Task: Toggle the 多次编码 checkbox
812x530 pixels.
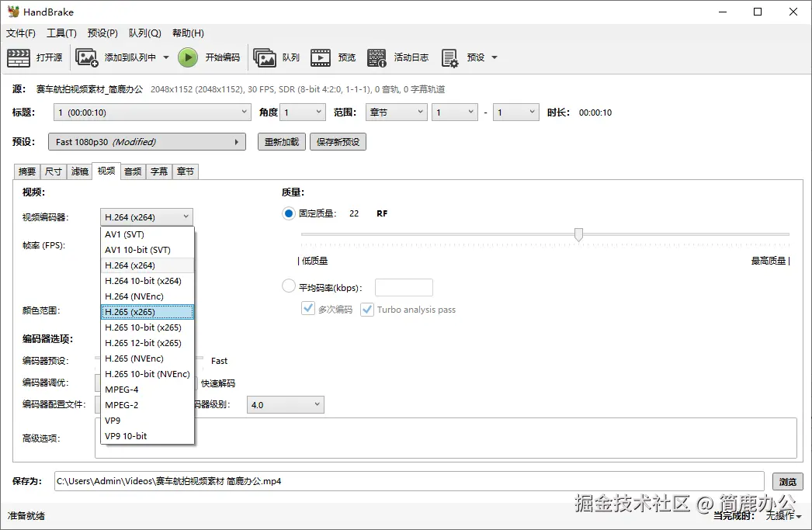Action: pos(308,309)
